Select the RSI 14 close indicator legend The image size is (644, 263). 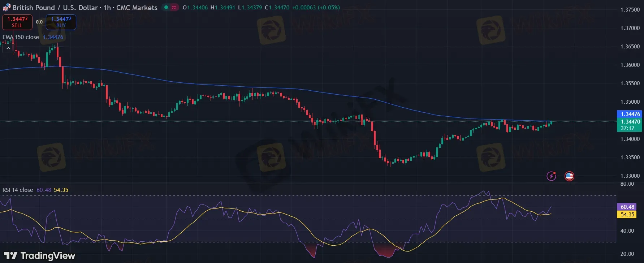click(18, 190)
